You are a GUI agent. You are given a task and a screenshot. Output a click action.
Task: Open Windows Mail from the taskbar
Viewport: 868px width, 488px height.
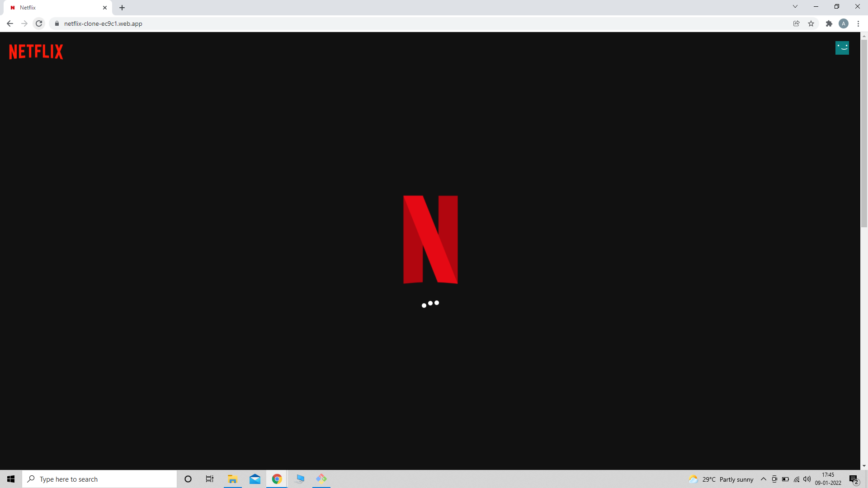tap(255, 479)
